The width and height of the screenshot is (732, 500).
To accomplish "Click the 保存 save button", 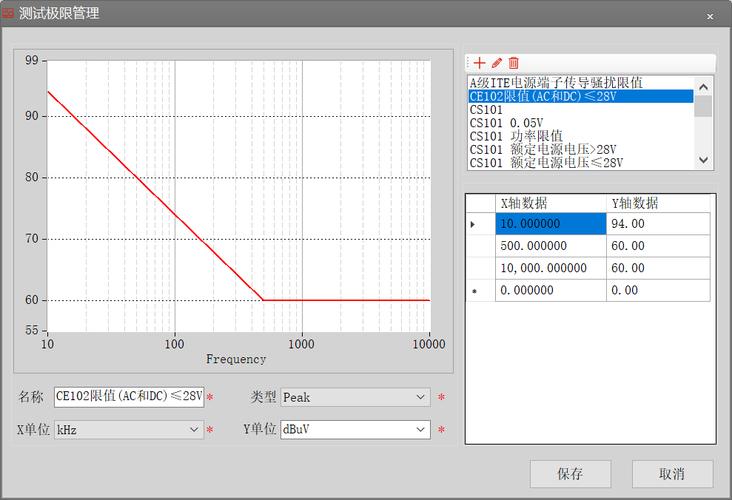I will coord(570,474).
